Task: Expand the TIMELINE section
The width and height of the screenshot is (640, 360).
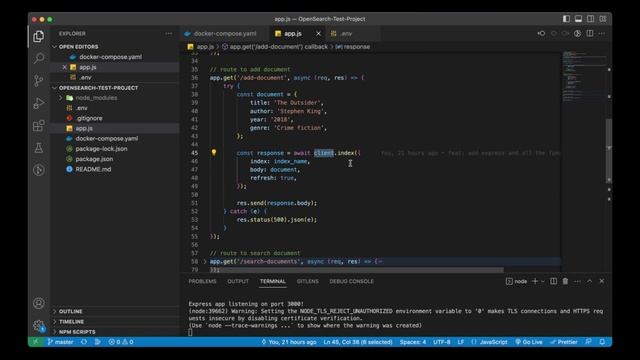Action: [71, 322]
